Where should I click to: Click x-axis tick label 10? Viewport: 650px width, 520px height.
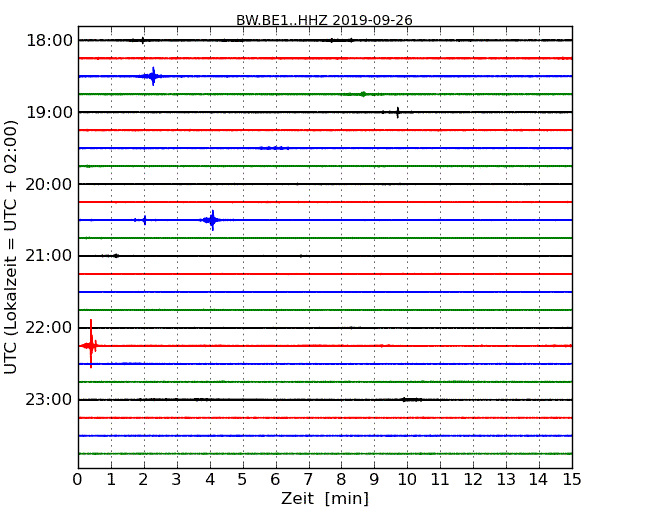(x=407, y=480)
